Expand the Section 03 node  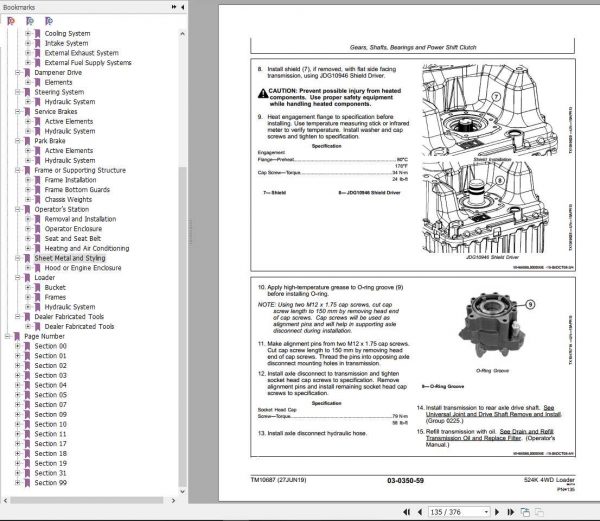click(18, 375)
